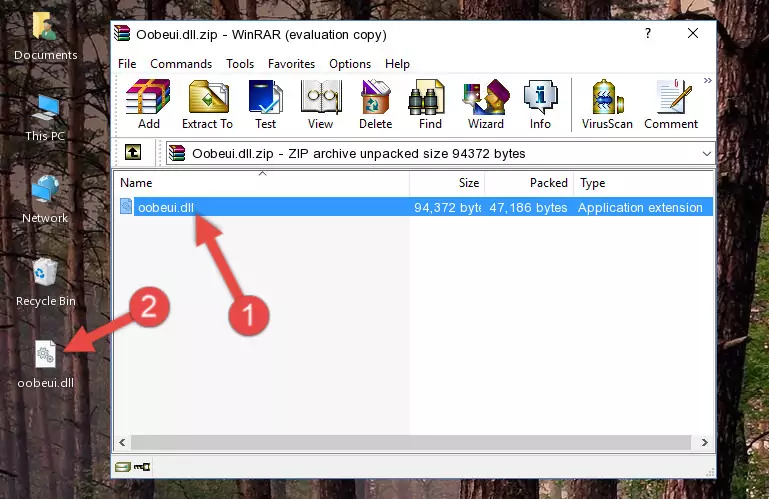Sort the list by the Type column
The width and height of the screenshot is (769, 499).
[643, 183]
